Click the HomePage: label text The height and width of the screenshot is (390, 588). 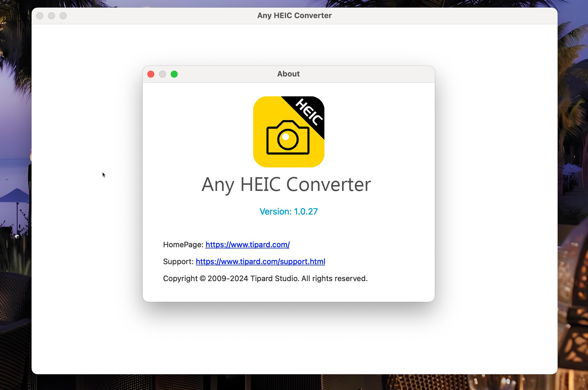[x=183, y=245]
